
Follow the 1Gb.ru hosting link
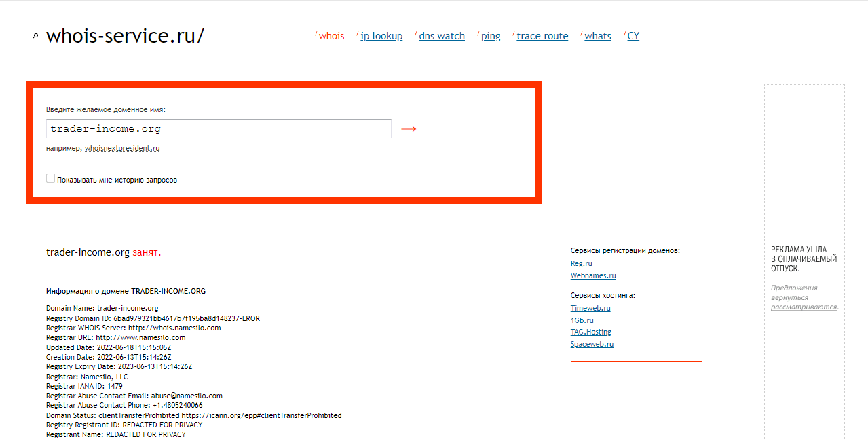(x=582, y=320)
